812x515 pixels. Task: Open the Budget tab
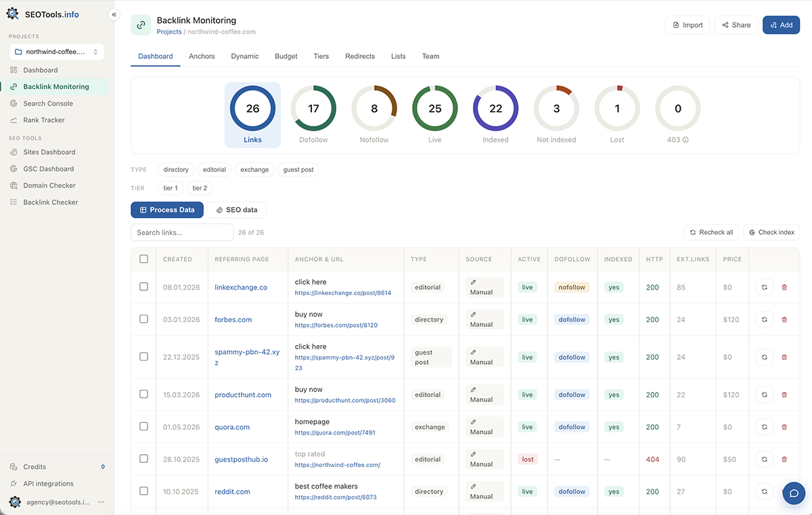286,56
